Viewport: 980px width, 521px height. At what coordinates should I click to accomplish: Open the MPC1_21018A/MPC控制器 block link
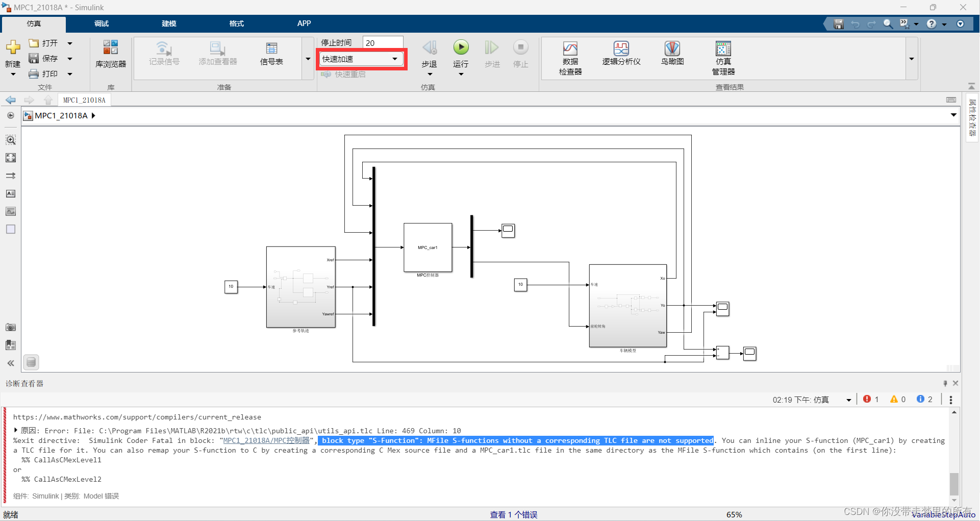coord(266,440)
